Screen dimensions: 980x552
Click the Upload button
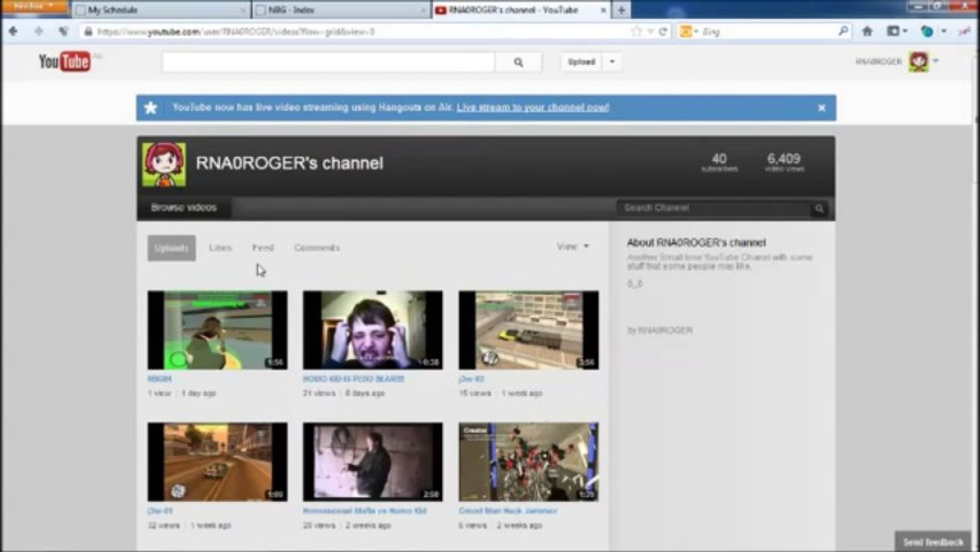582,62
